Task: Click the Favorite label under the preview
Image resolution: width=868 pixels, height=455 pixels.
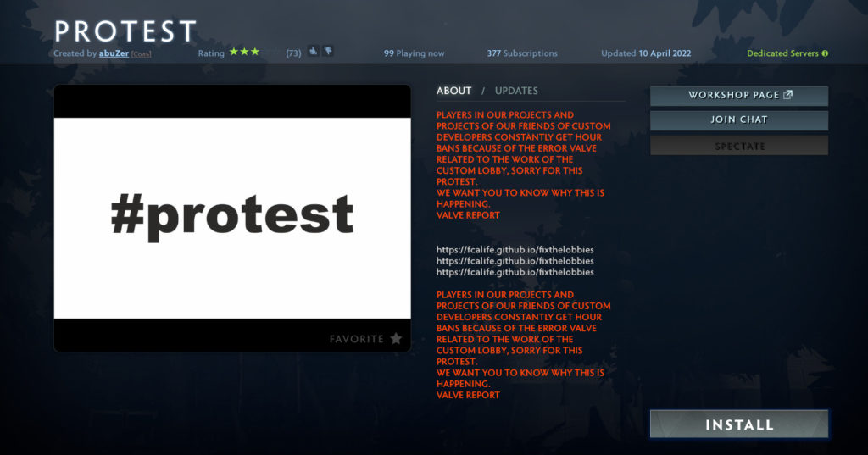Action: point(357,339)
